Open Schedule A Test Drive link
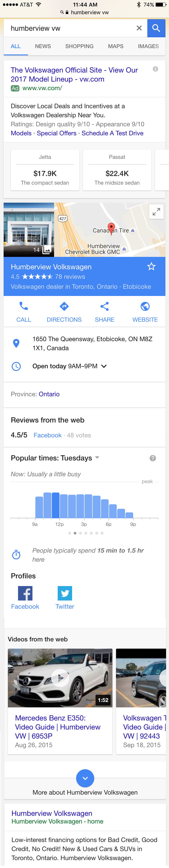This screenshot has height=868, width=169. click(113, 133)
